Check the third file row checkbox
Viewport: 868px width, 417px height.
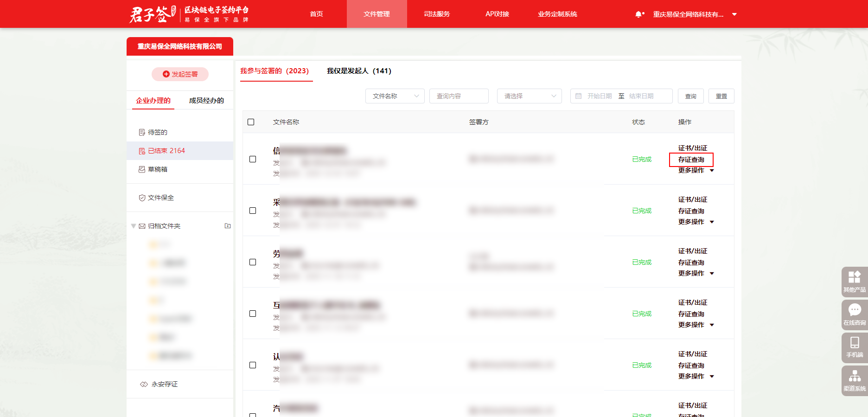[x=253, y=262]
